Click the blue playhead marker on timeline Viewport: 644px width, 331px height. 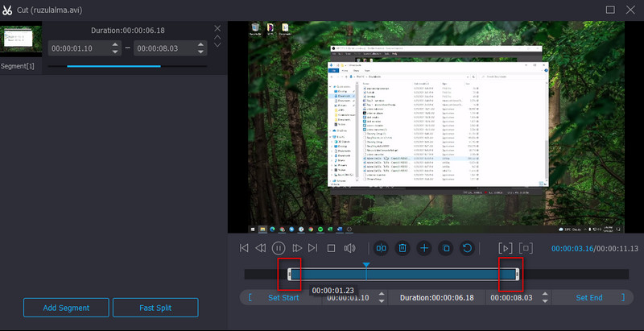pyautogui.click(x=366, y=265)
